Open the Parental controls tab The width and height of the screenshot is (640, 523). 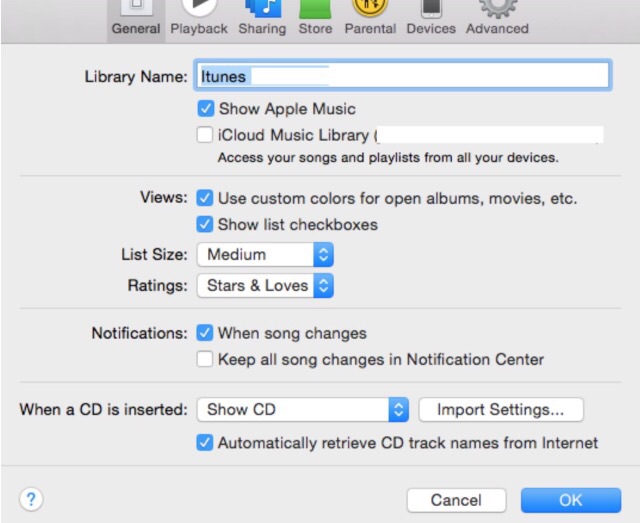click(x=370, y=20)
